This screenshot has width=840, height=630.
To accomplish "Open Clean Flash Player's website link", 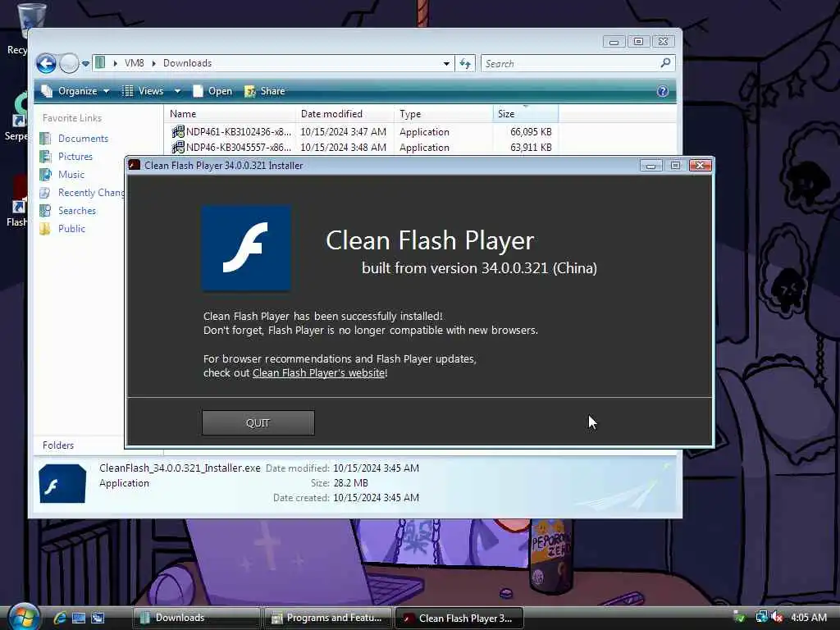I will pyautogui.click(x=319, y=373).
